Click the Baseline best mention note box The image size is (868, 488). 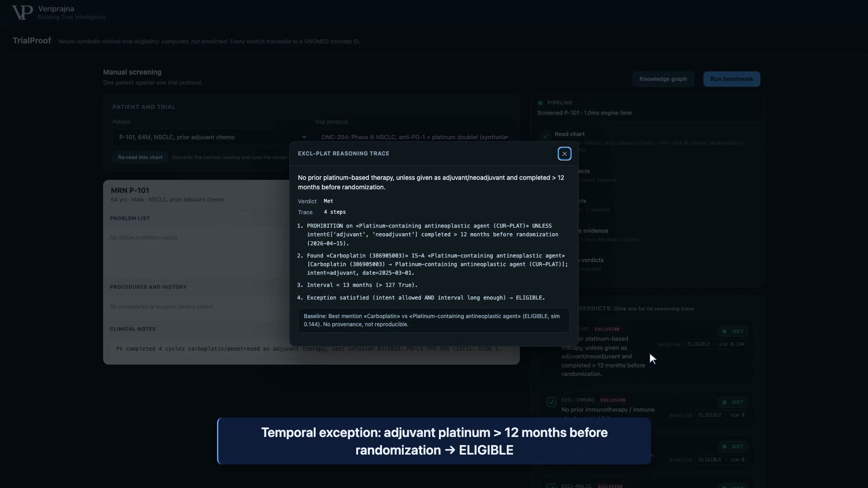(434, 320)
